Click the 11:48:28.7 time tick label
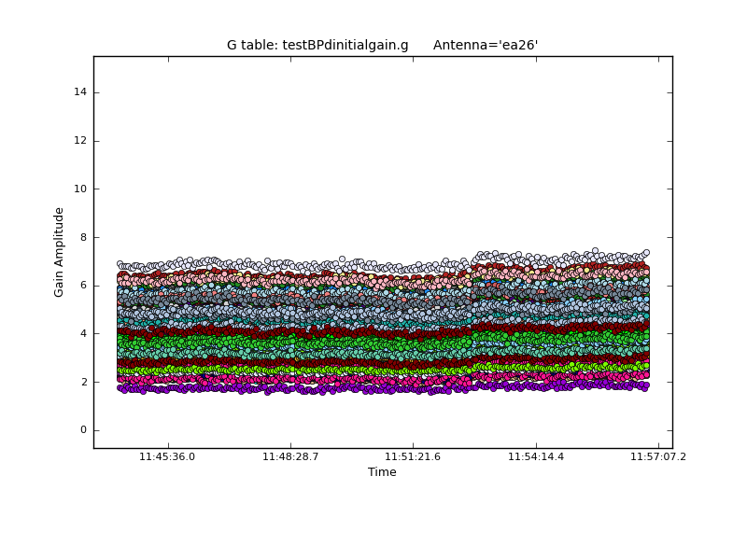747x560 pixels. tap(290, 456)
